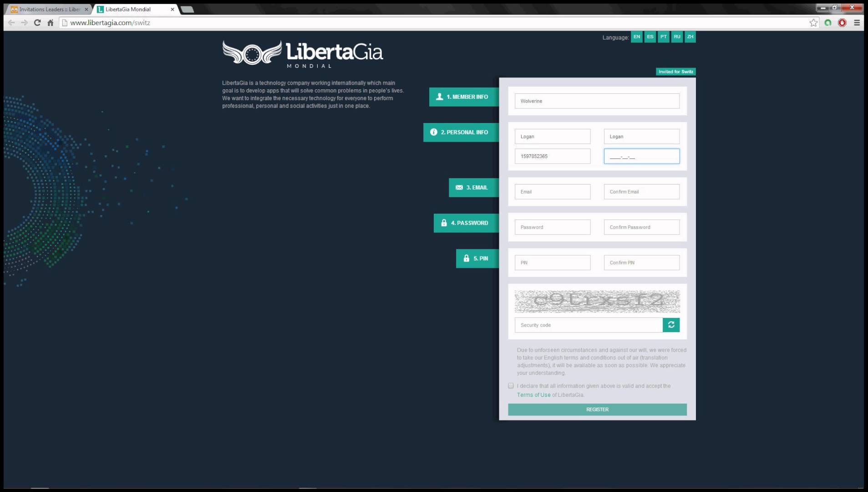
Task: Close the Invitations Leaders tab
Action: click(x=86, y=9)
